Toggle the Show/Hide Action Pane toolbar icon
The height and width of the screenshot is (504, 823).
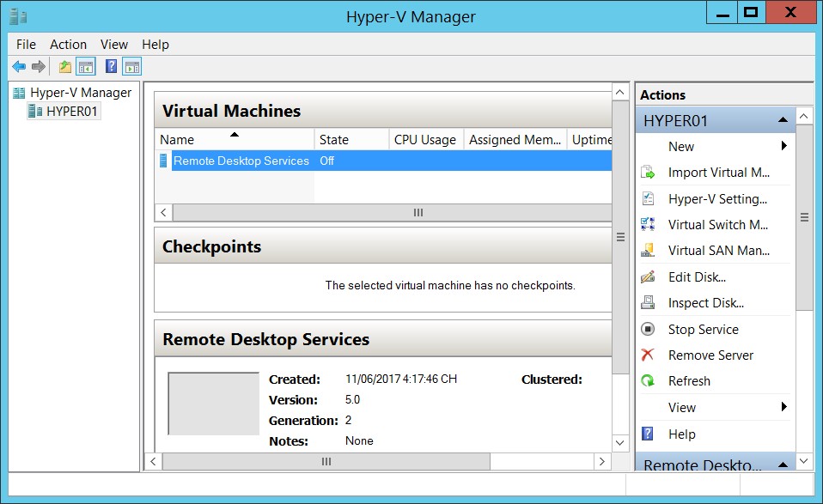pos(132,67)
